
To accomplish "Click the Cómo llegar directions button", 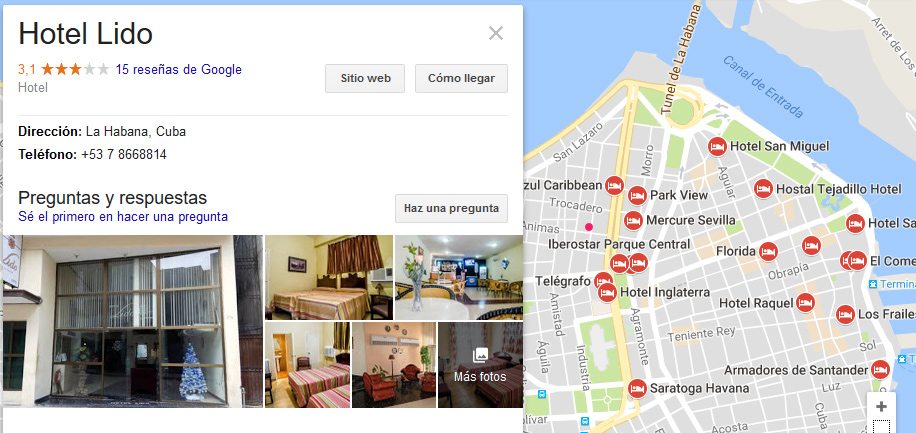I will click(462, 78).
